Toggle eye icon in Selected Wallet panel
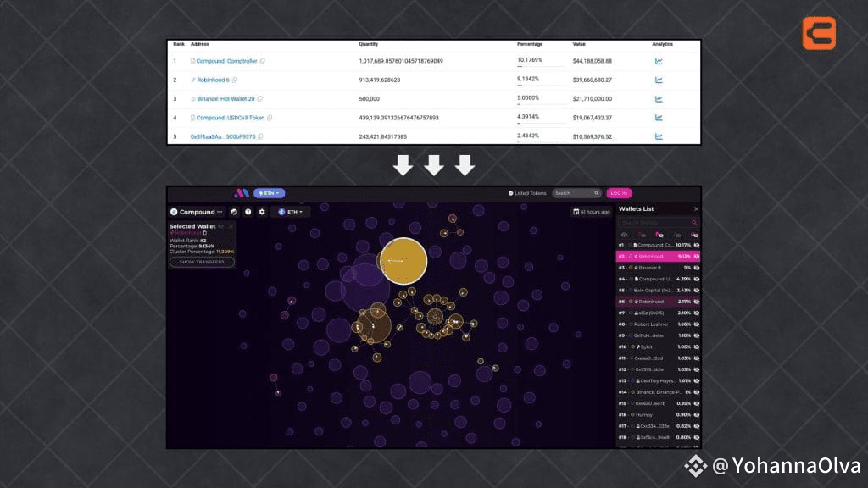868x488 pixels. 221,225
